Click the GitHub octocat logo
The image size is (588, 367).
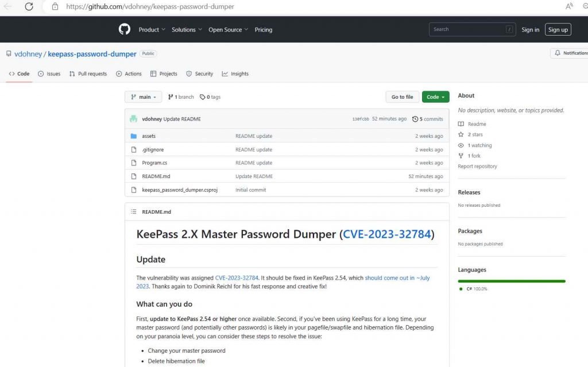coord(125,29)
